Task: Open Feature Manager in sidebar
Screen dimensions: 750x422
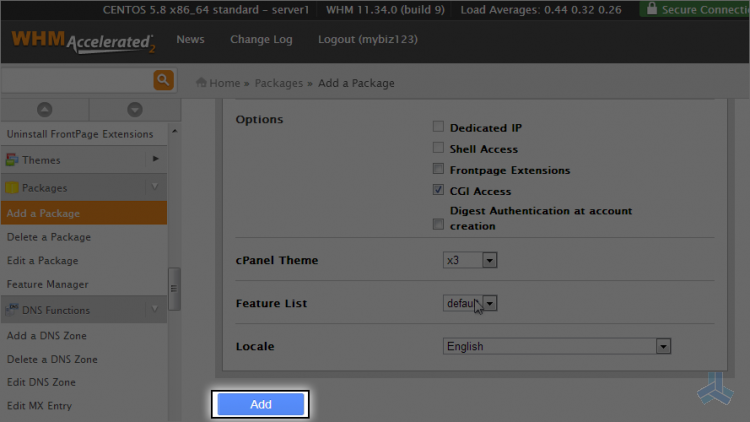Action: point(47,284)
